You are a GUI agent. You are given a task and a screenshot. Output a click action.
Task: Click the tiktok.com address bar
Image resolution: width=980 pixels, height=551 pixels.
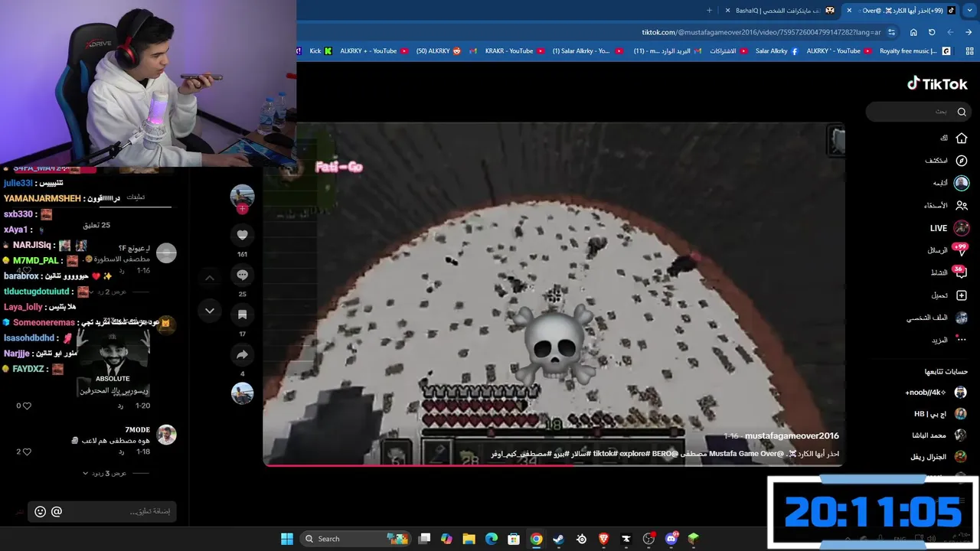click(x=761, y=32)
